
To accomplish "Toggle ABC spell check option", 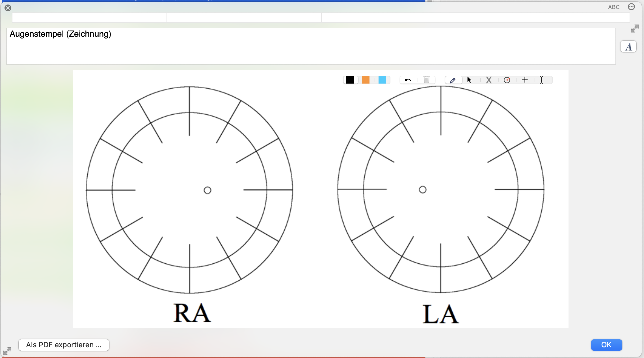I will [614, 7].
